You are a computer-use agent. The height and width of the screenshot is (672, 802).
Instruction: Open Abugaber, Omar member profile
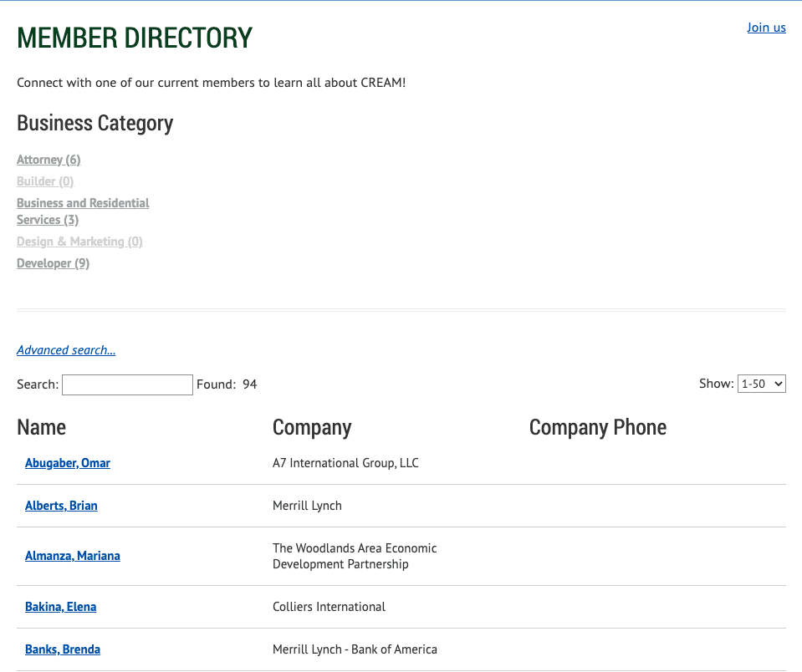[68, 463]
